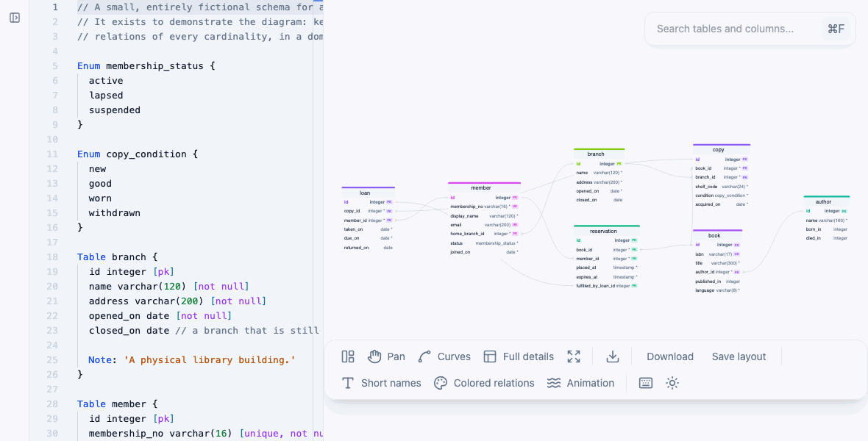This screenshot has width=868, height=441.
Task: Click the ⌘F shortcut badge
Action: pyautogui.click(x=836, y=29)
